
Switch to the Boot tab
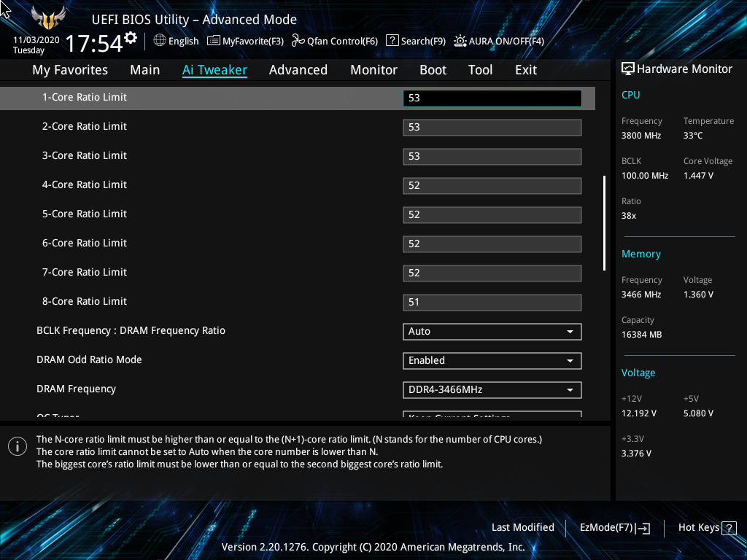click(x=433, y=70)
